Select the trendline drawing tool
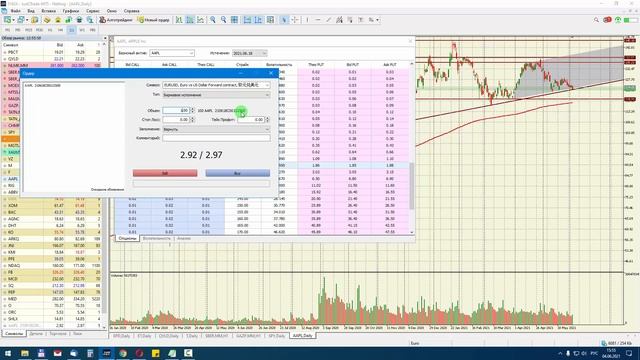The width and height of the screenshot is (640, 360). click(x=329, y=20)
